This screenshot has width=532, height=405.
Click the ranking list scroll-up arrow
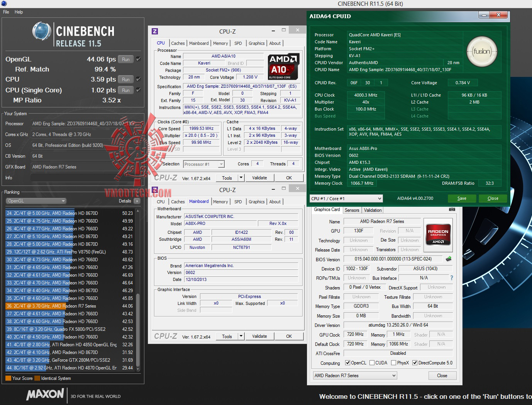pos(138,211)
